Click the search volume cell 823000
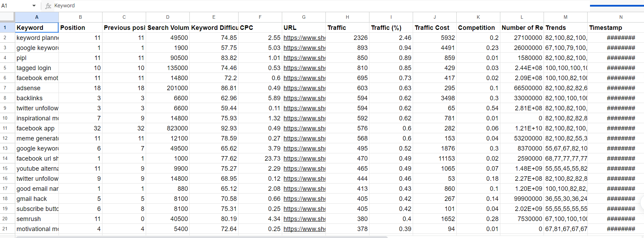The width and height of the screenshot is (644, 238). pos(168,128)
